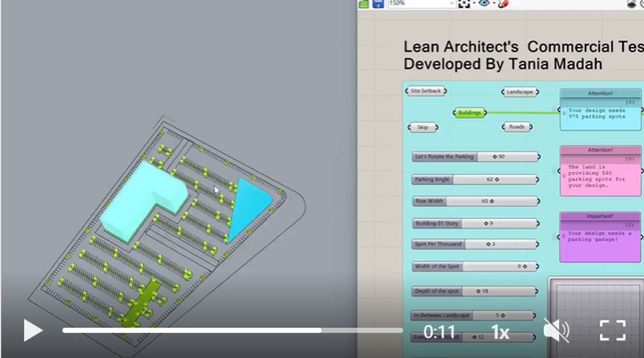The width and height of the screenshot is (644, 358).
Task: Click the zoom extents icon
Action: point(463,3)
